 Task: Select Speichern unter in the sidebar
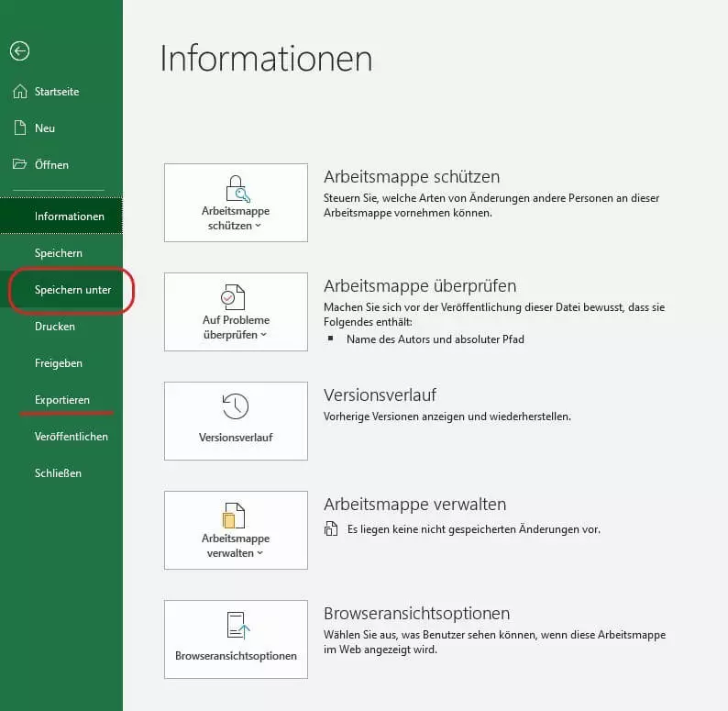tap(72, 290)
